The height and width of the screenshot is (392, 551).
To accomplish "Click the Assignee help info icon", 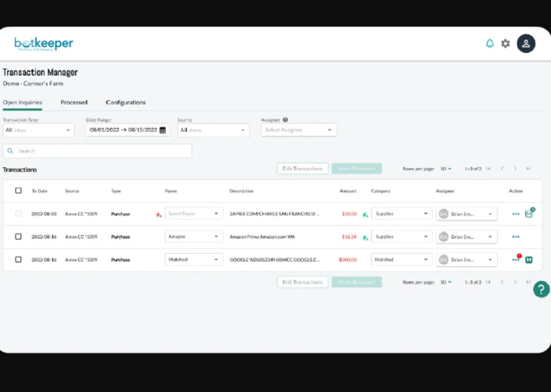I will pyautogui.click(x=286, y=120).
